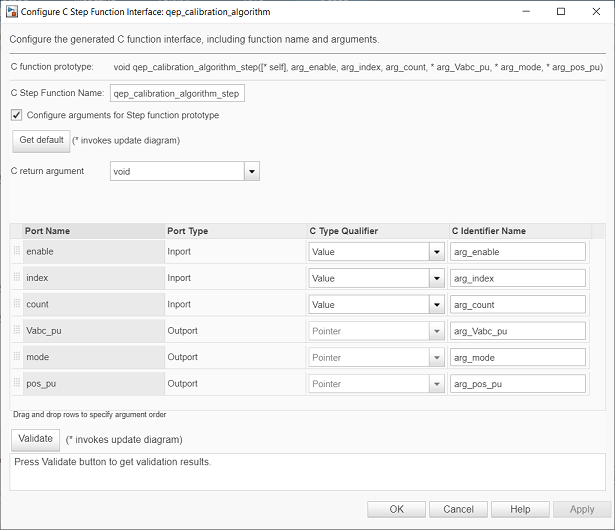Open the C return argument dropdown

252,171
